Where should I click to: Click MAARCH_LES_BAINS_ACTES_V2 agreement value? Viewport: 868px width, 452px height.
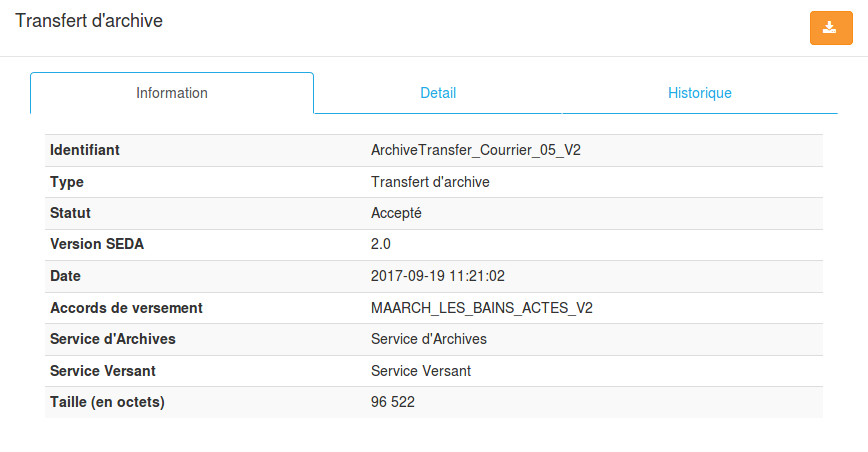click(482, 308)
